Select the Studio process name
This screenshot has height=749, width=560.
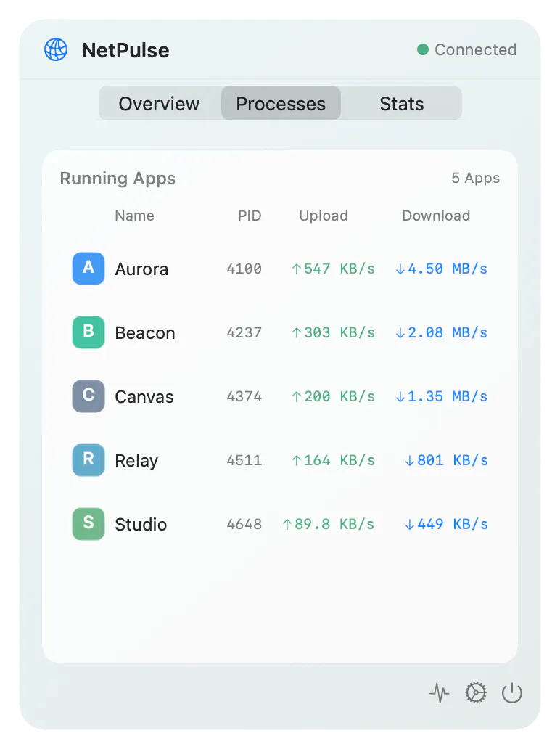click(141, 525)
